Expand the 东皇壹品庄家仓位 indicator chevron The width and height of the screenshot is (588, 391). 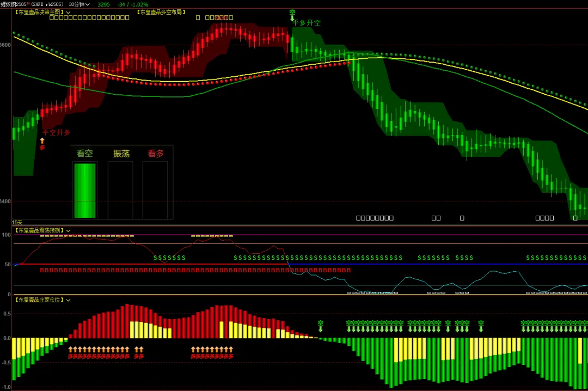[68, 300]
